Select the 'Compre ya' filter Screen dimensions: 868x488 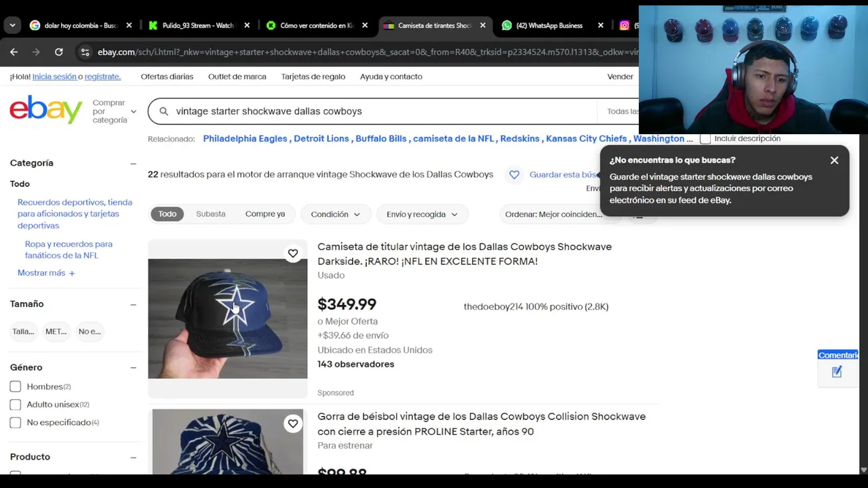pyautogui.click(x=265, y=214)
